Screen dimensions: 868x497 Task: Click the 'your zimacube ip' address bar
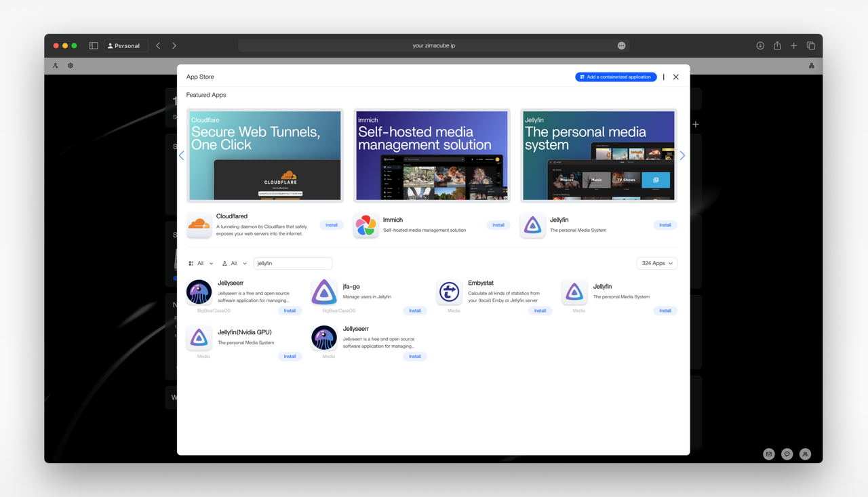pos(434,45)
